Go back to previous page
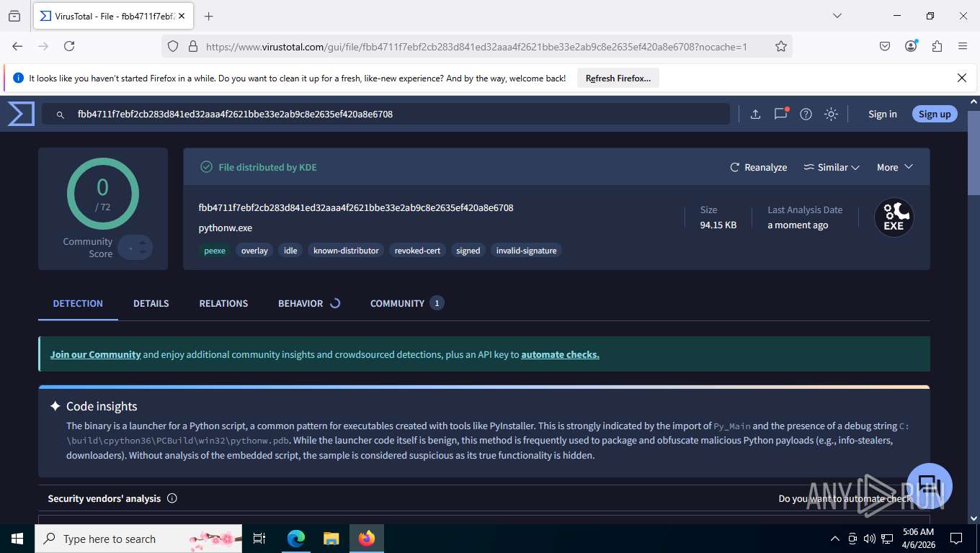This screenshot has width=980, height=553. coord(17,46)
